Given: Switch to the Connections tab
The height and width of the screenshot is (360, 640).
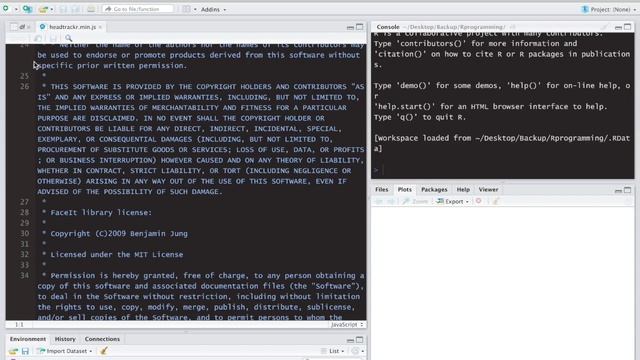Looking at the screenshot, I should click(x=102, y=339).
